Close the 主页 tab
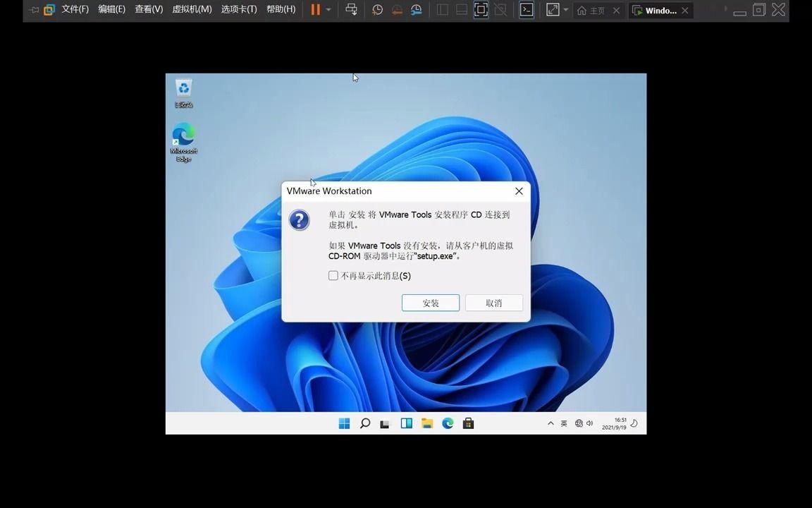 click(616, 11)
